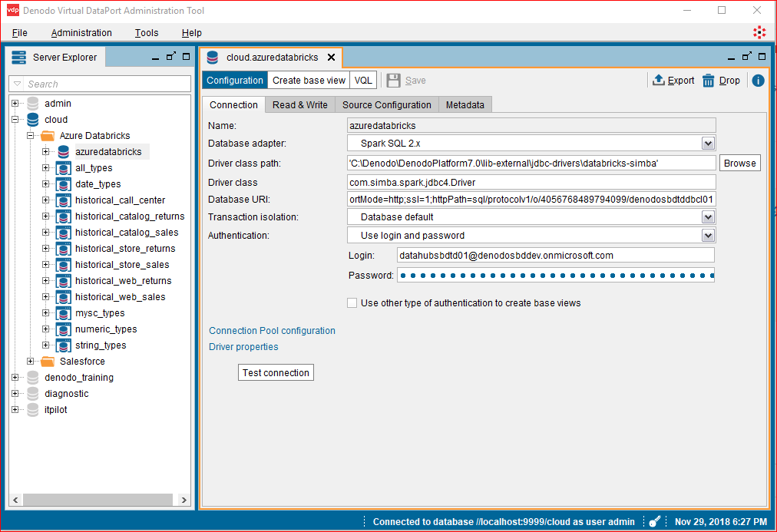Click the Password input field
Image resolution: width=777 pixels, height=532 pixels.
click(x=556, y=276)
